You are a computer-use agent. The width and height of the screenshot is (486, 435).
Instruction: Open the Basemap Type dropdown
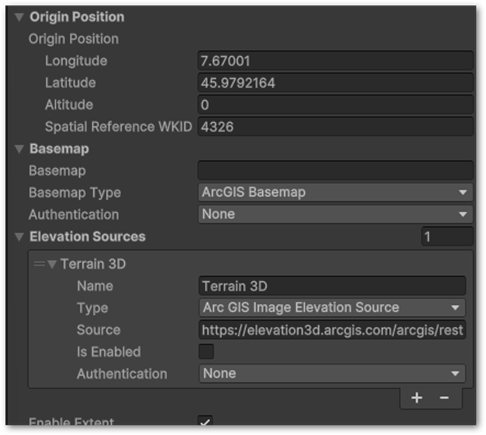pyautogui.click(x=335, y=192)
